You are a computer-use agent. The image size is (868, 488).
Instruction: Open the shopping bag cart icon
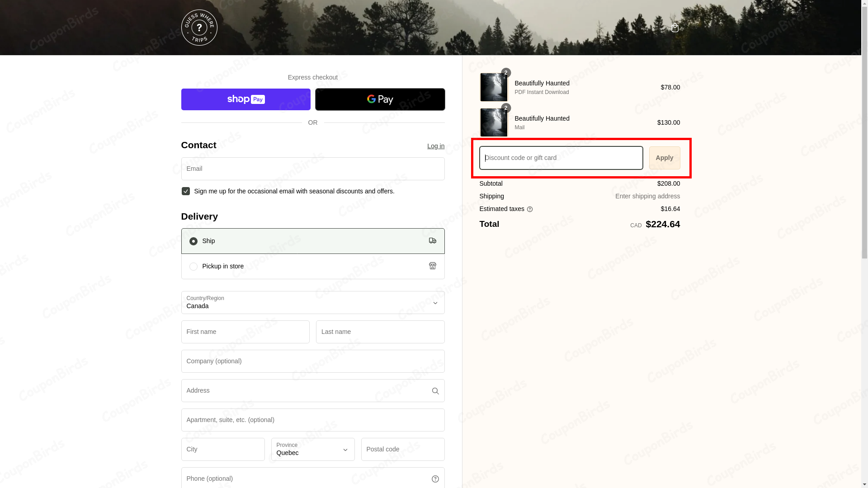point(675,28)
